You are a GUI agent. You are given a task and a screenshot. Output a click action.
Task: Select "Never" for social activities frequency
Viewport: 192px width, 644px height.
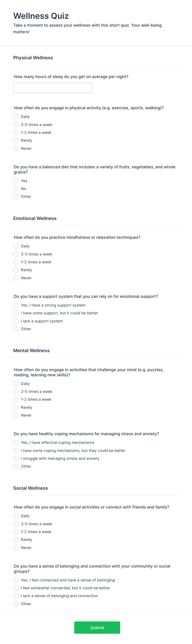click(16, 548)
